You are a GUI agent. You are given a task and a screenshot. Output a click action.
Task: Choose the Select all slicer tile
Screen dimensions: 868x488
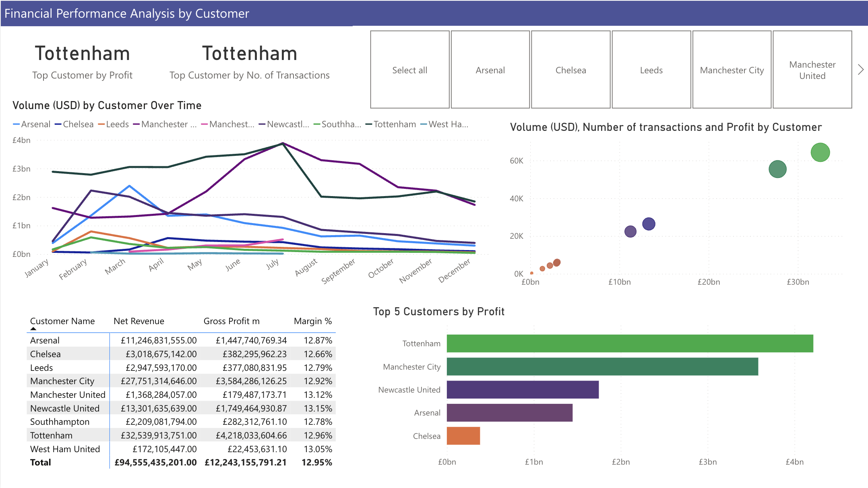pos(409,70)
